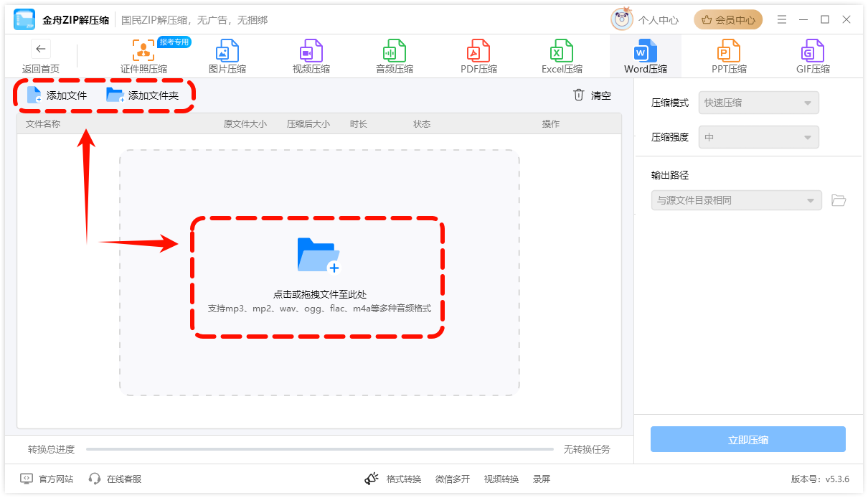Expand the 压缩模式 dropdown
This screenshot has height=498, width=868.
pos(759,103)
